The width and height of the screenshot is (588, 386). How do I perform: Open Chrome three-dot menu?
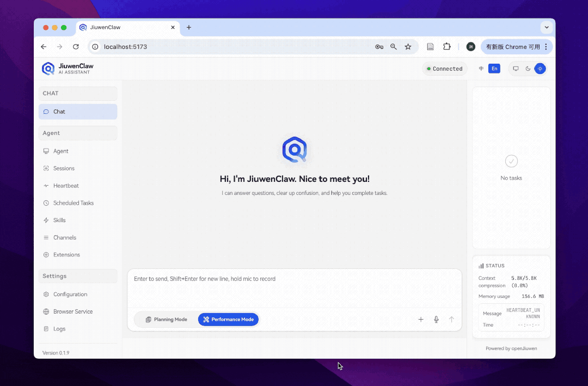(546, 46)
